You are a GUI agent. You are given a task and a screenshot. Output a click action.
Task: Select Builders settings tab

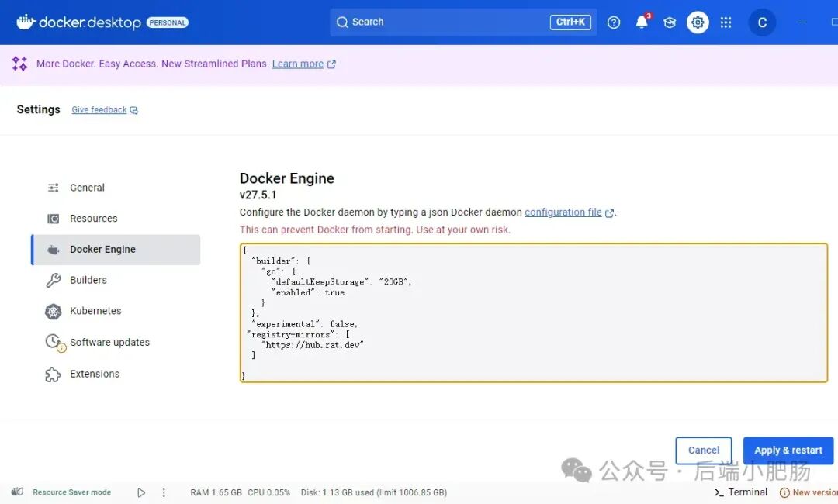pyautogui.click(x=116, y=280)
